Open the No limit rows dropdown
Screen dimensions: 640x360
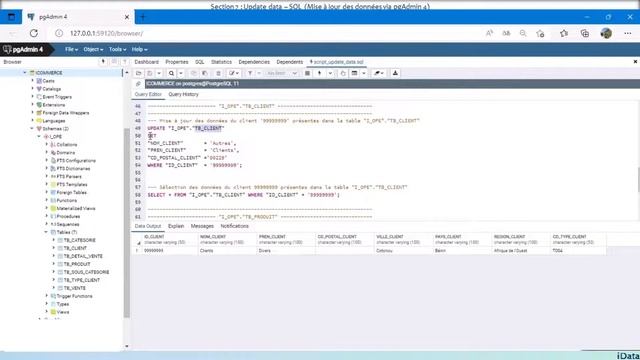click(x=282, y=73)
